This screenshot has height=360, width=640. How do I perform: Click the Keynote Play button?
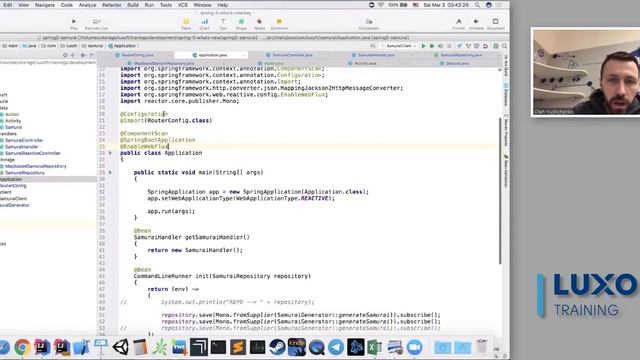point(74,24)
